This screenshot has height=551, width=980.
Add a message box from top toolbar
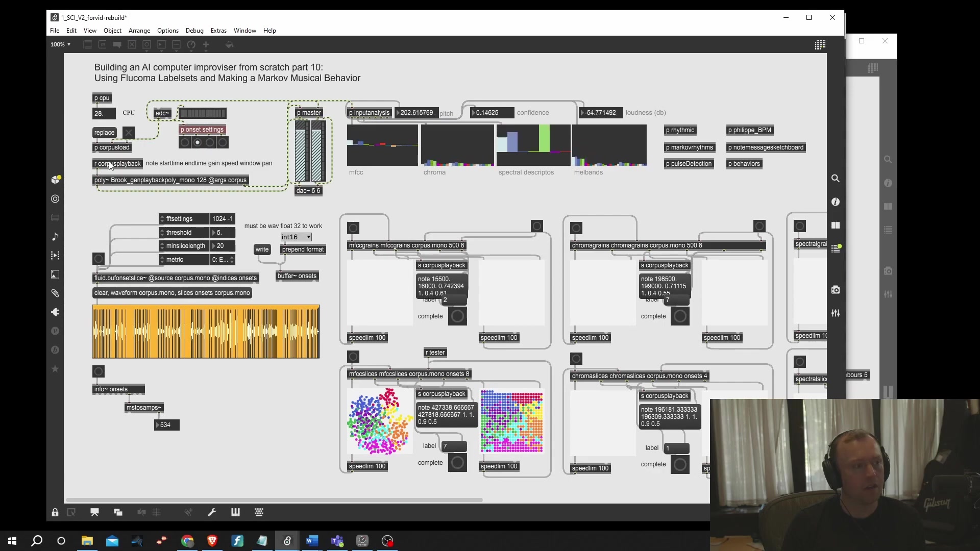coord(102,45)
